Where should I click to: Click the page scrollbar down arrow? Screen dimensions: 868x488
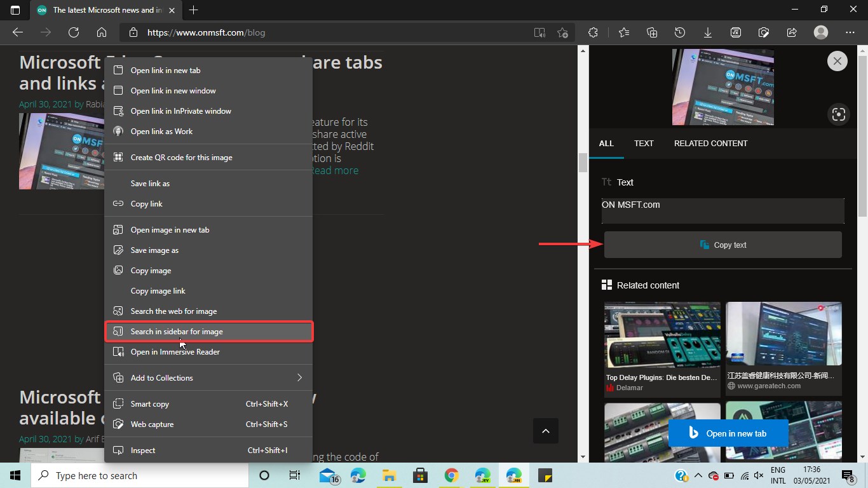[x=583, y=457]
